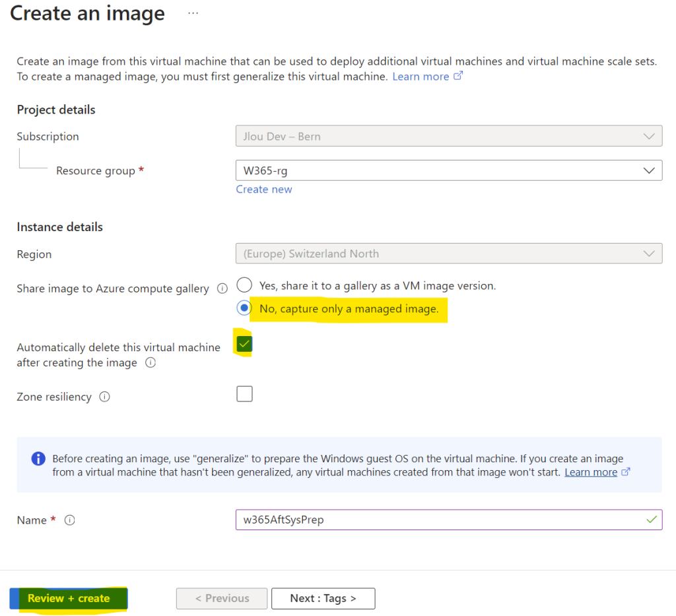
Task: Select No, capture only a managed image radio
Action: click(244, 308)
